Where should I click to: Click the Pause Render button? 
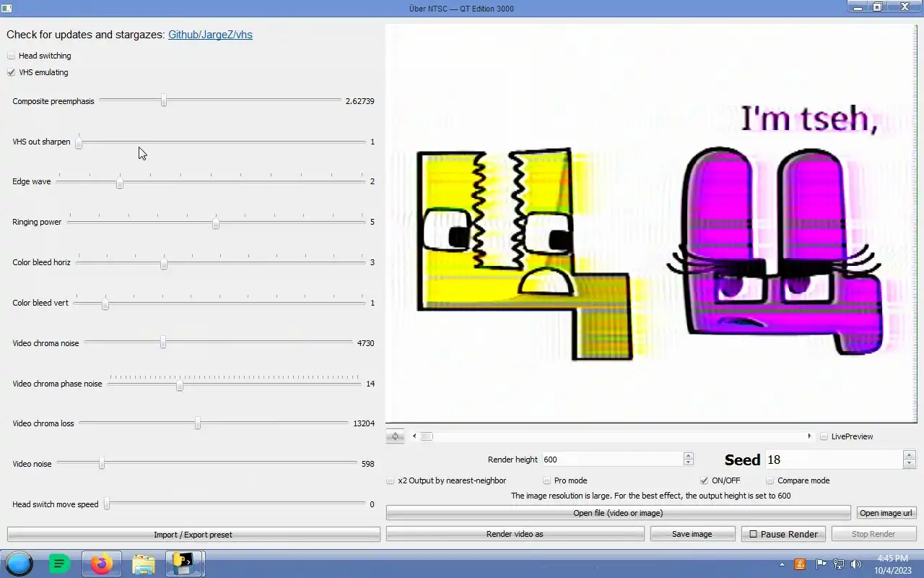[783, 534]
